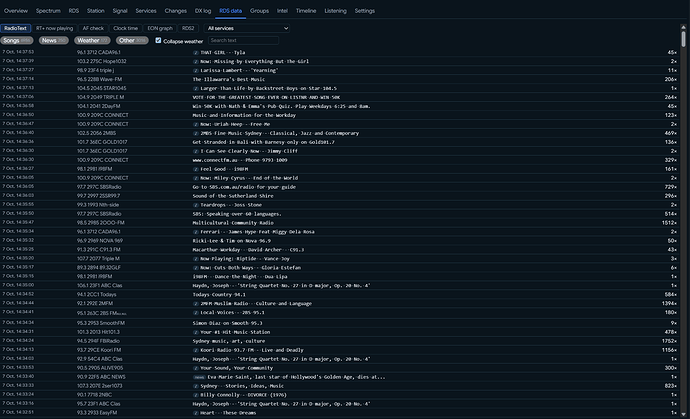
Task: Click timestamp '7 Oct, 14:37:53'
Action: coord(18,52)
